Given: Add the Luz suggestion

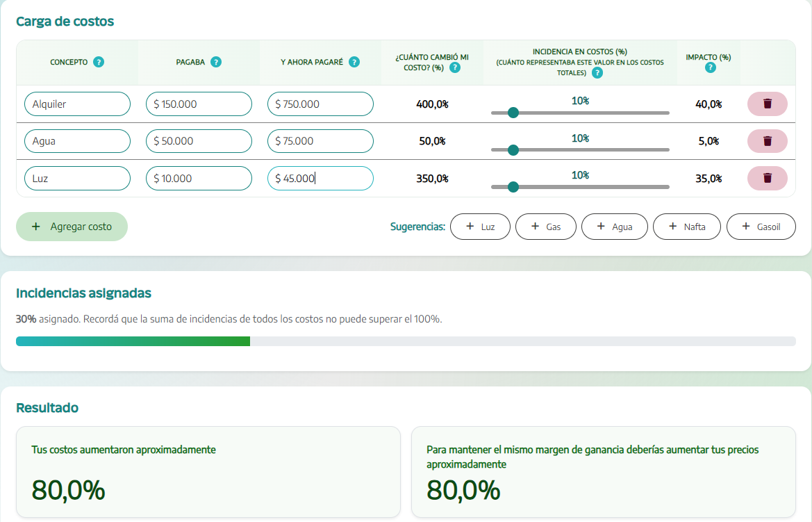Looking at the screenshot, I should pos(480,227).
